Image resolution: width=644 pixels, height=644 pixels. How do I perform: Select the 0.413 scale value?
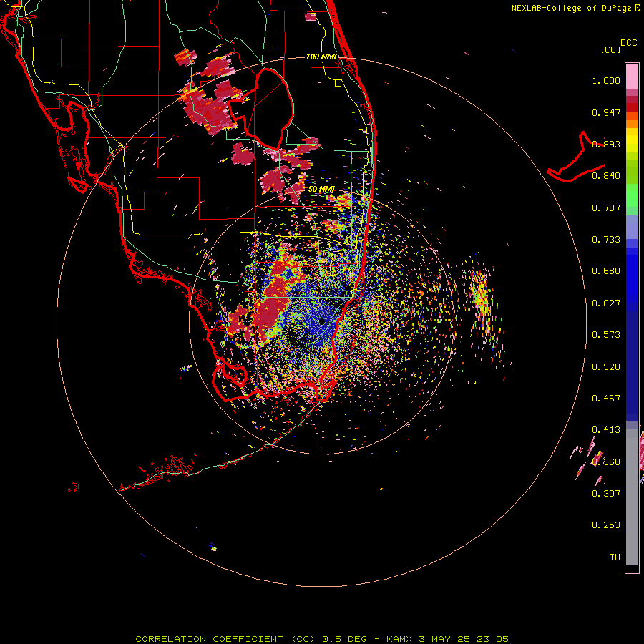click(x=606, y=430)
